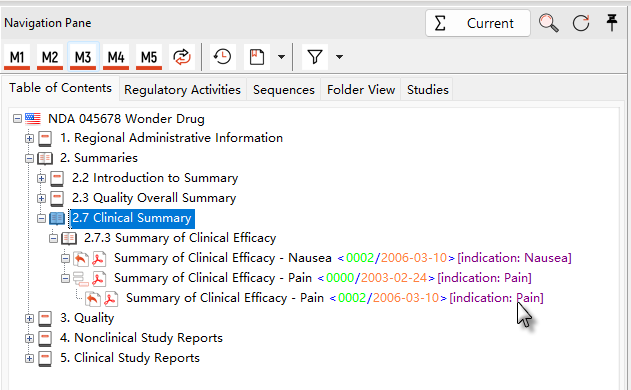The width and height of the screenshot is (631, 390).
Task: Click PDF icon of Nausea efficacy summary
Action: point(99,258)
